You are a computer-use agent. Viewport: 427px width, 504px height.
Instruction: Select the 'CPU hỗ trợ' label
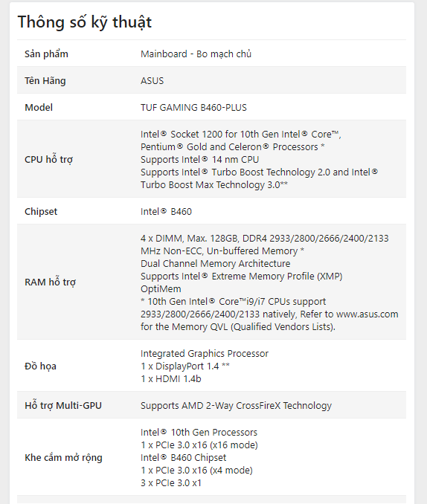click(x=49, y=159)
